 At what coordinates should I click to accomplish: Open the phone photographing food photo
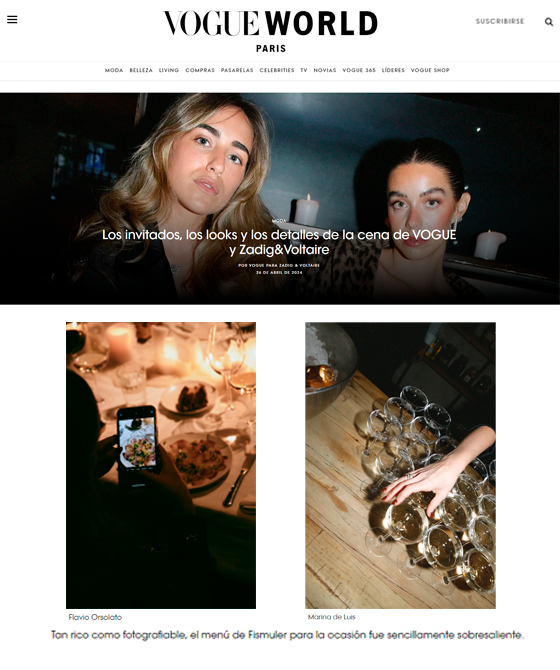pos(161,465)
